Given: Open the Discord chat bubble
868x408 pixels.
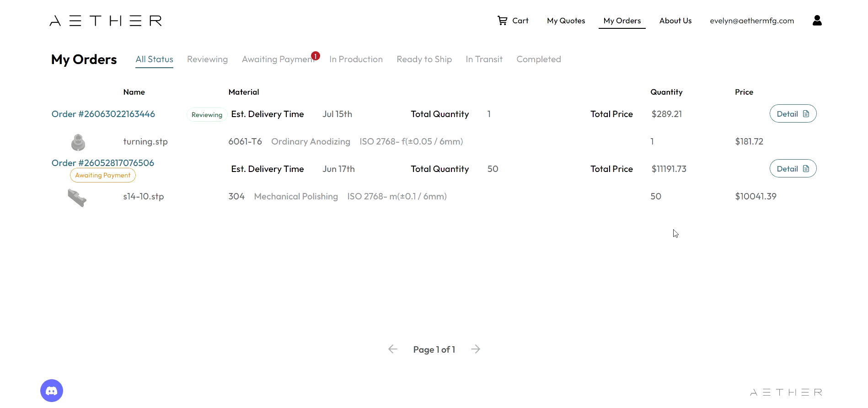Looking at the screenshot, I should [x=52, y=391].
